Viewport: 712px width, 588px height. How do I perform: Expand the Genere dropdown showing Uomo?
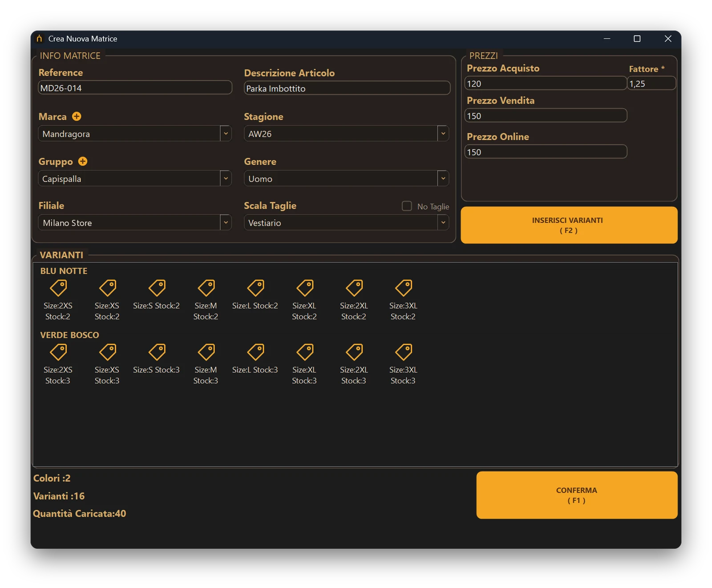pos(346,178)
